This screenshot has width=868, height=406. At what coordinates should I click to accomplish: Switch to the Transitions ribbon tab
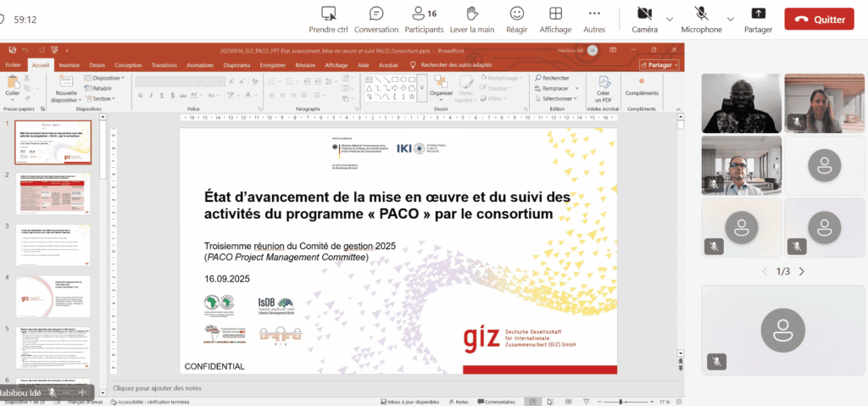tap(164, 64)
